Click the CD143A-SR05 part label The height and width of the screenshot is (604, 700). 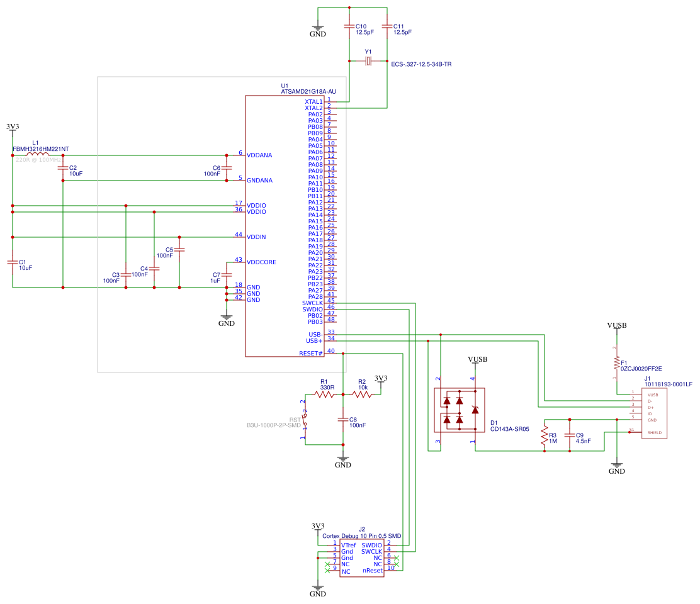[510, 429]
